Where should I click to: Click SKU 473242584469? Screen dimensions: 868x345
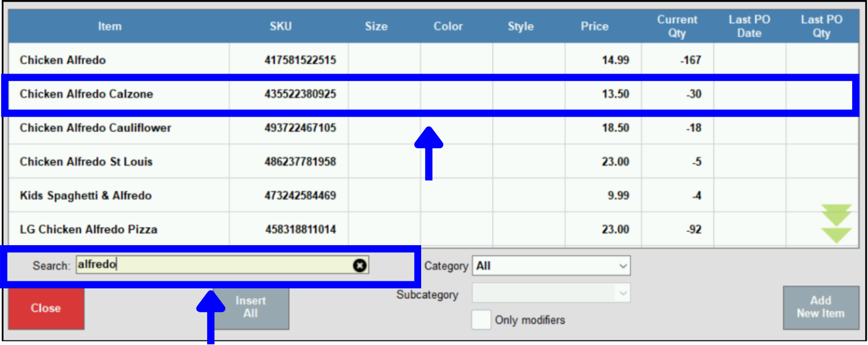coord(300,196)
